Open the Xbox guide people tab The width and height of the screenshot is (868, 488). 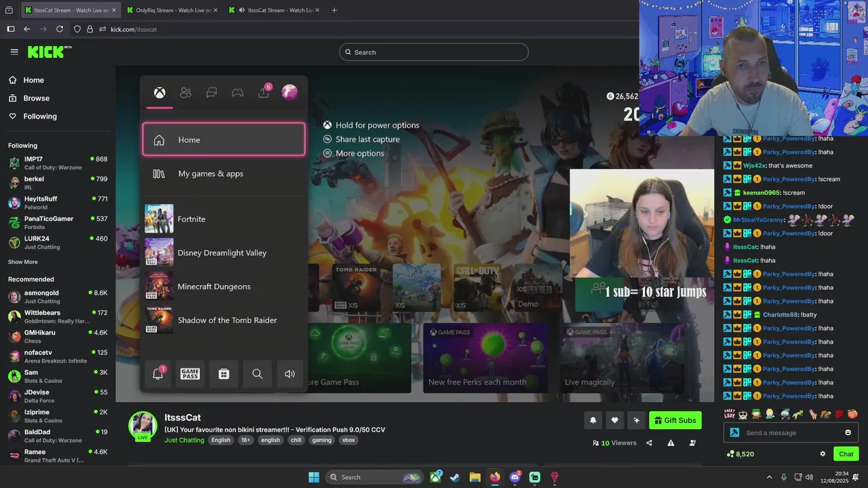(185, 93)
